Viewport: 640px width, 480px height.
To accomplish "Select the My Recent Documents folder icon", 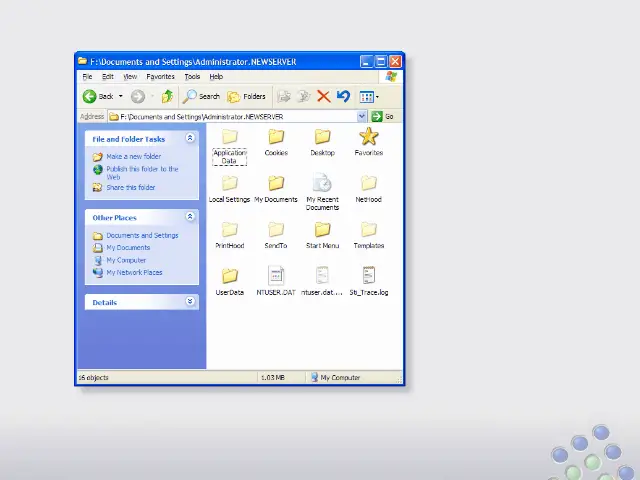I will click(x=322, y=183).
